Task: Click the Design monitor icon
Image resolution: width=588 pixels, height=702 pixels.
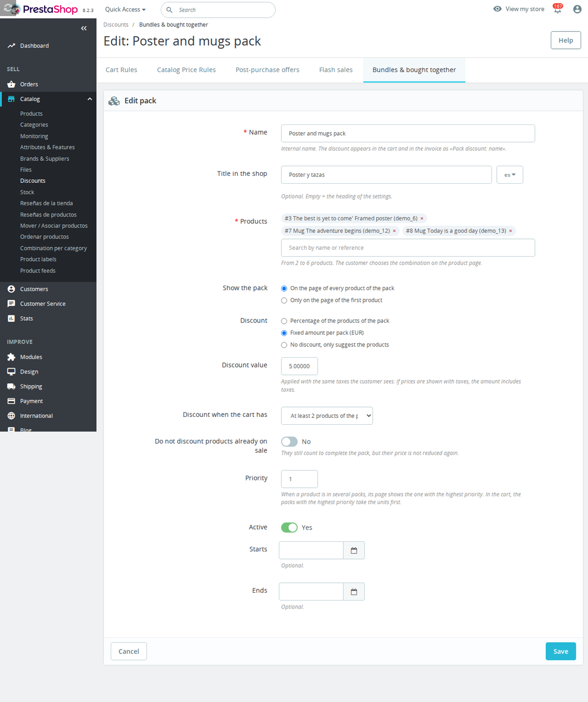Action: coord(11,372)
